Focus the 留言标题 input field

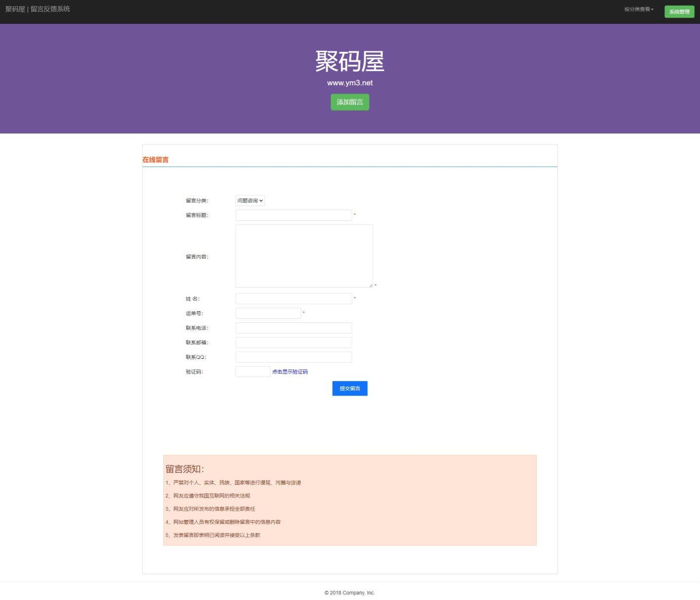pos(293,215)
